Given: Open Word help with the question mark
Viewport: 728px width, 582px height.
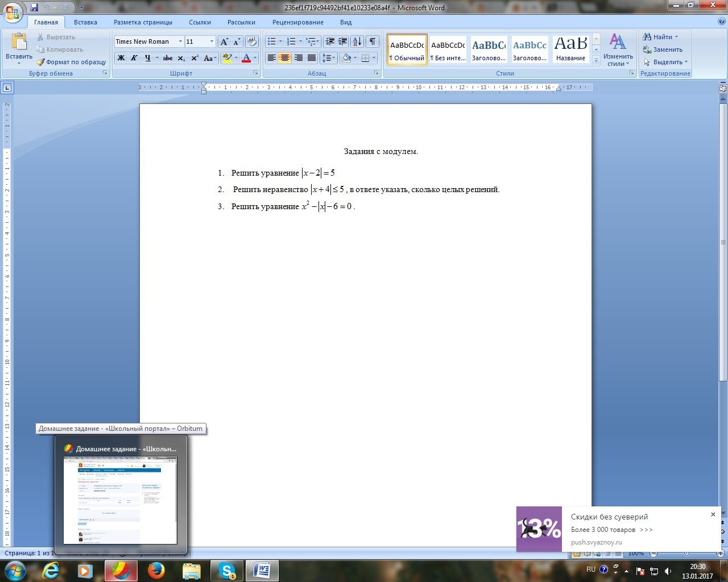Looking at the screenshot, I should [x=722, y=22].
